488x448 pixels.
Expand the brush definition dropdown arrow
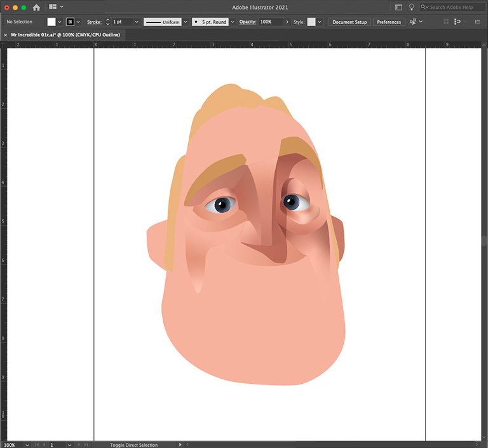[233, 22]
